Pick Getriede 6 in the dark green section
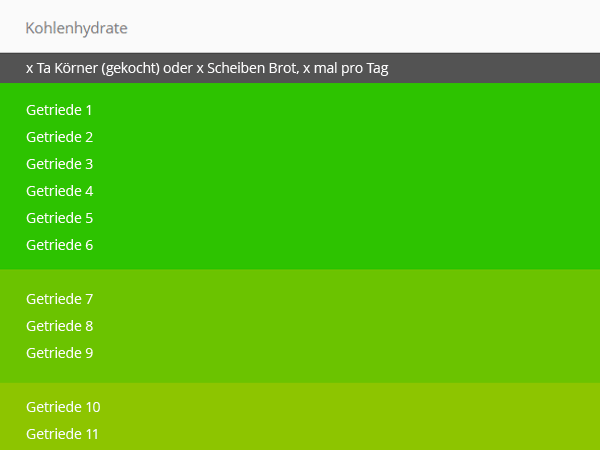The image size is (600, 450). [59, 245]
